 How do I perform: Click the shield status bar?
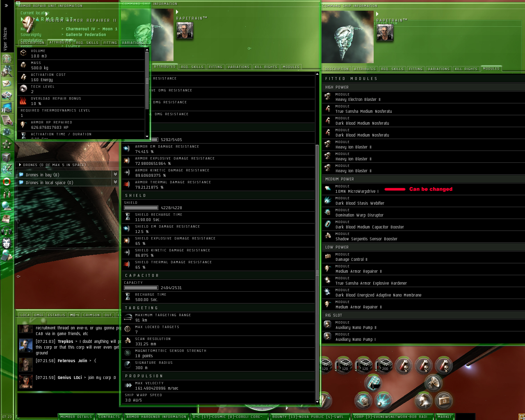pyautogui.click(x=141, y=208)
